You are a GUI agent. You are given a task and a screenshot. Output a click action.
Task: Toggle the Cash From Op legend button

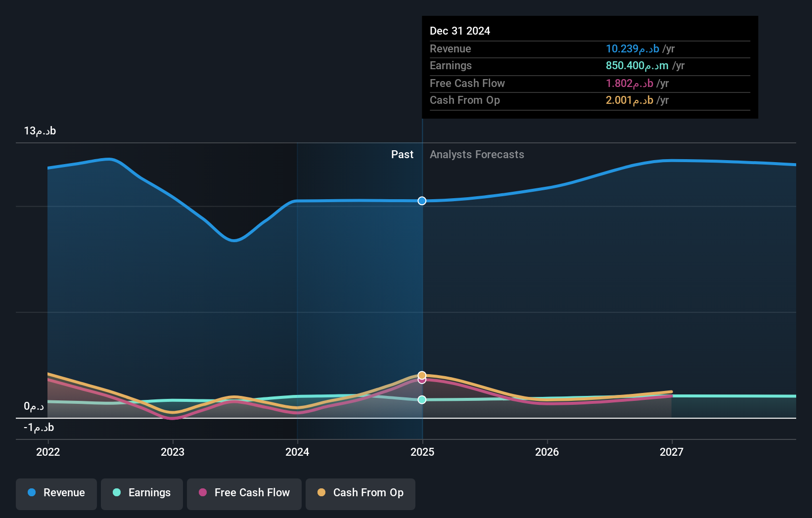coord(361,494)
